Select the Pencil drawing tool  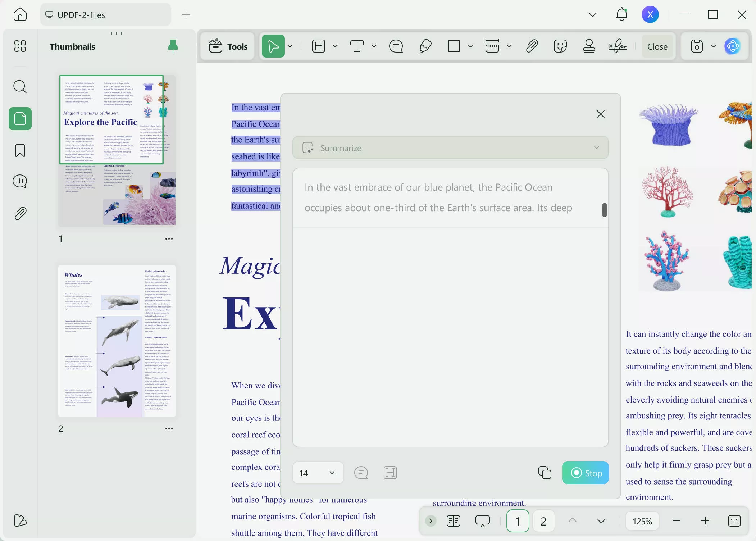point(425,46)
